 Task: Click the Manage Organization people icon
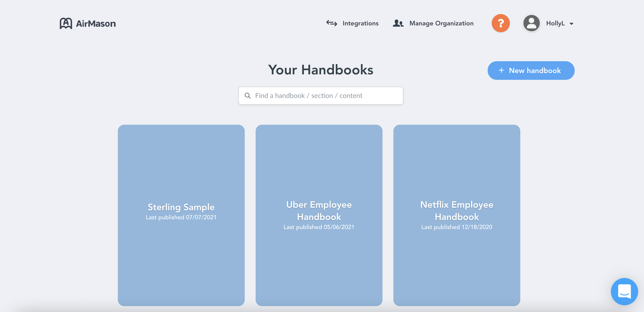pyautogui.click(x=398, y=23)
